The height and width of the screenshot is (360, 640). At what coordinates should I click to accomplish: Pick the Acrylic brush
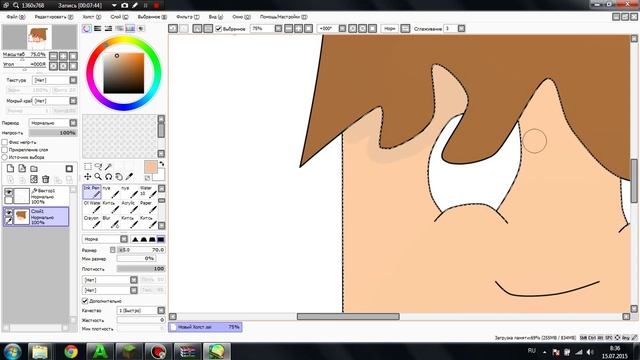click(129, 207)
